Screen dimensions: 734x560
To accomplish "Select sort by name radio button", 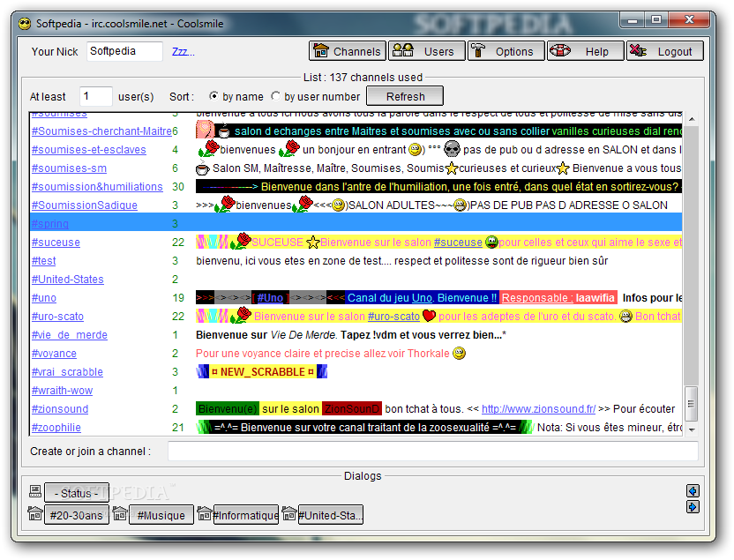I will [x=213, y=96].
